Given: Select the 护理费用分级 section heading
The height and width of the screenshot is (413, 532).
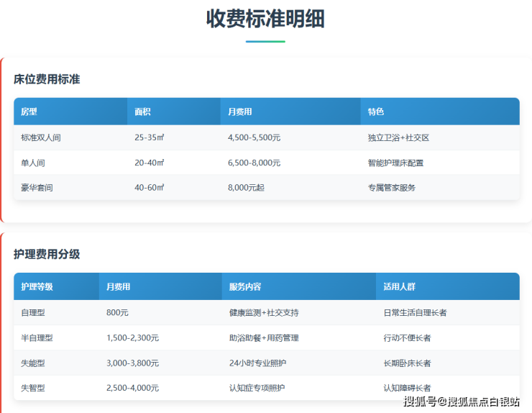Looking at the screenshot, I should pyautogui.click(x=47, y=254).
